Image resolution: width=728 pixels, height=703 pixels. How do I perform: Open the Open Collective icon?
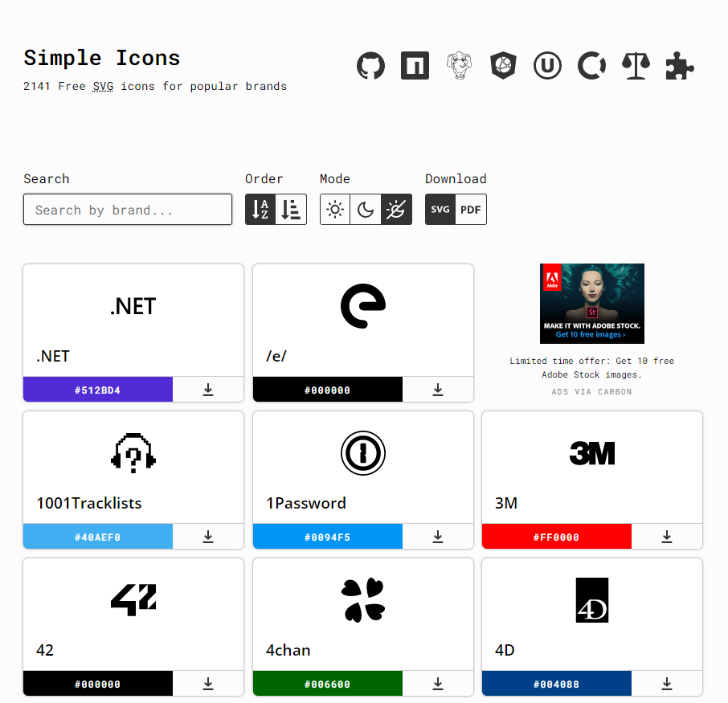[591, 65]
